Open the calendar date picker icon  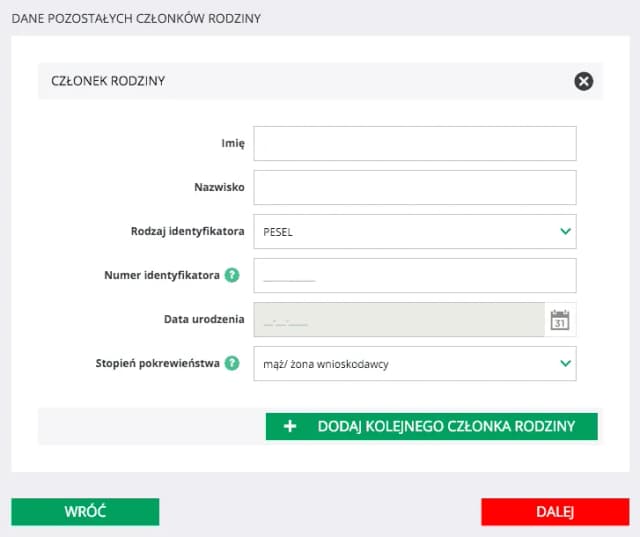[560, 320]
